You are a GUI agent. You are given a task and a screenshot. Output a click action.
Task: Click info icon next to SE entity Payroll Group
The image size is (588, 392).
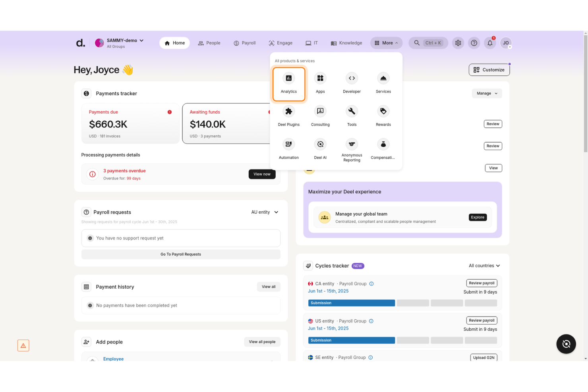click(x=371, y=357)
